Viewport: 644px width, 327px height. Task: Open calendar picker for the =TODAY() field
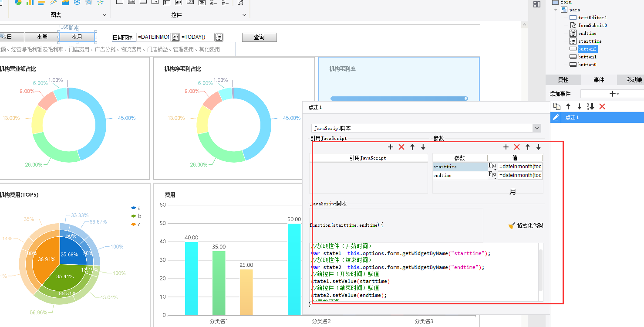(x=219, y=37)
